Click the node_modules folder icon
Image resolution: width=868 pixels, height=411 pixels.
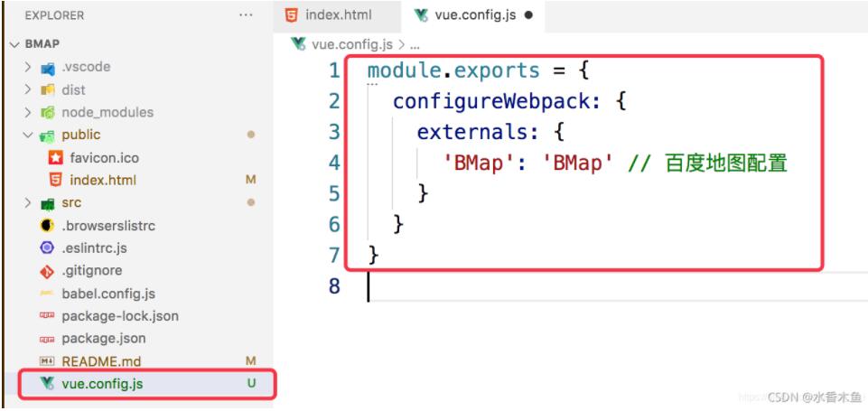click(x=48, y=112)
